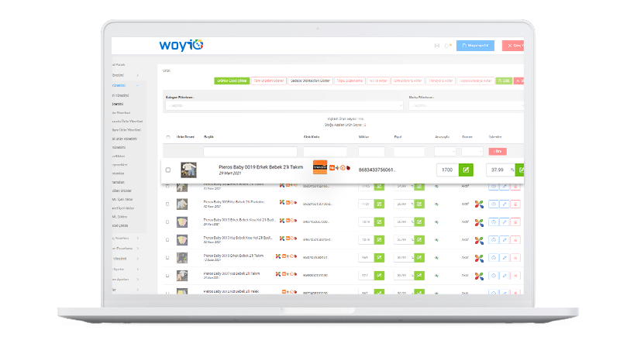This screenshot has height=364, width=620.
Task: Click the blue Mağazaya Git button
Action: click(475, 46)
